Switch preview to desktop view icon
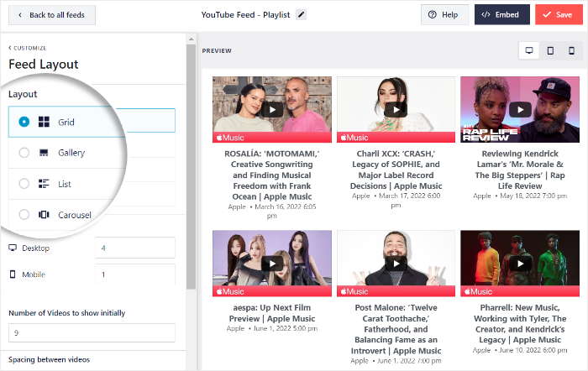The height and width of the screenshot is (371, 588). pos(529,50)
